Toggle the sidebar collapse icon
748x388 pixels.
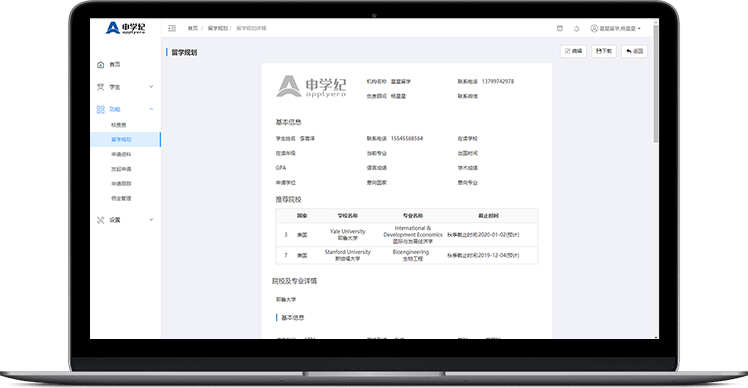tap(172, 29)
